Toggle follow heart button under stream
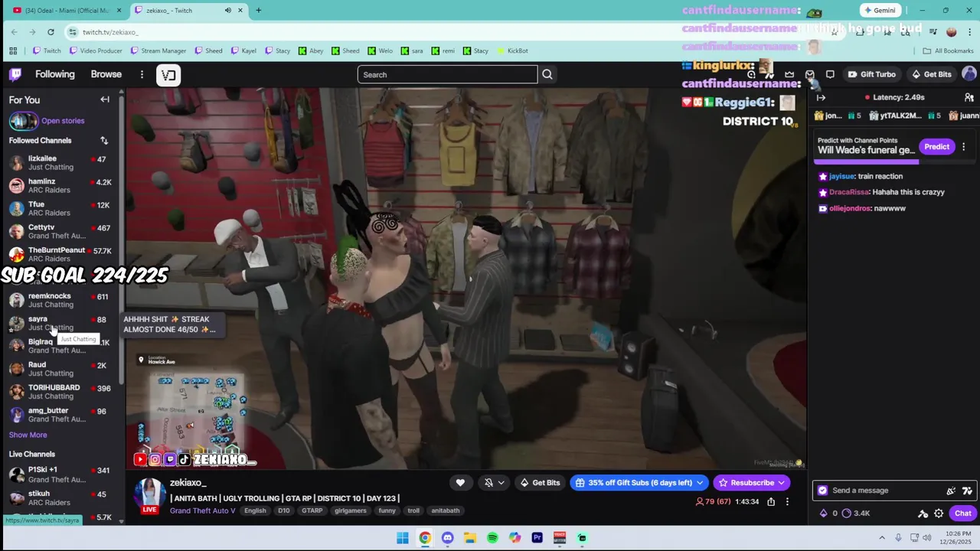980x551 pixels. click(460, 483)
